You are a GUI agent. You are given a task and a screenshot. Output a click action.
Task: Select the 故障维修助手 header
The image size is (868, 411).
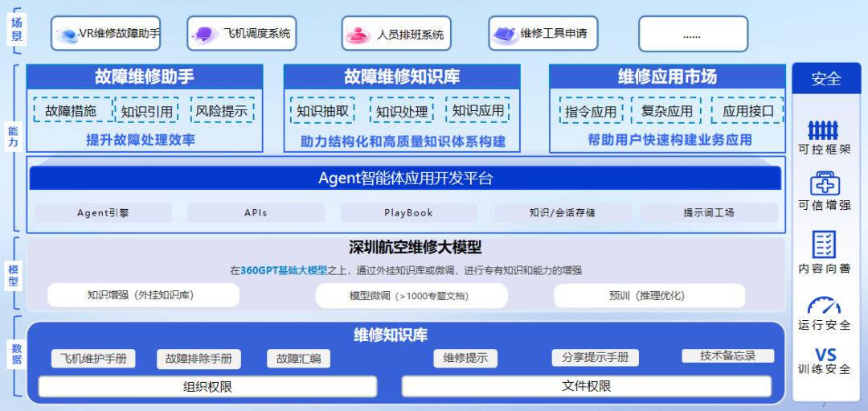pos(145,76)
